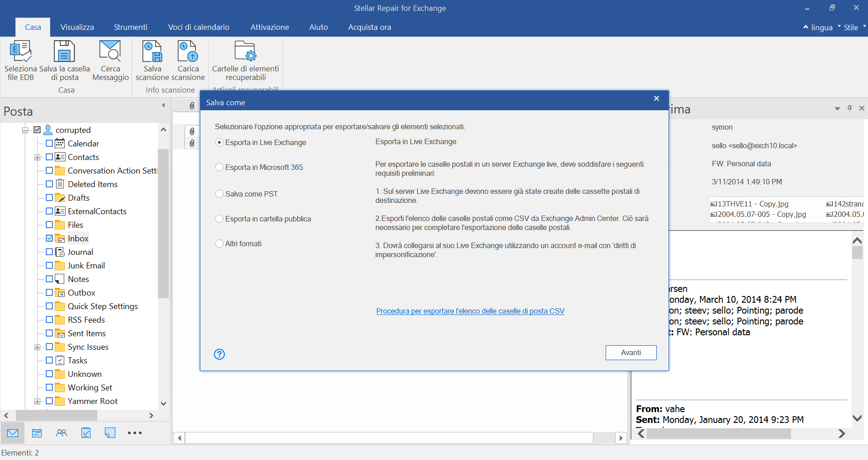This screenshot has width=868, height=460.
Task: Click Acquista ora in the ribbon
Action: [370, 27]
